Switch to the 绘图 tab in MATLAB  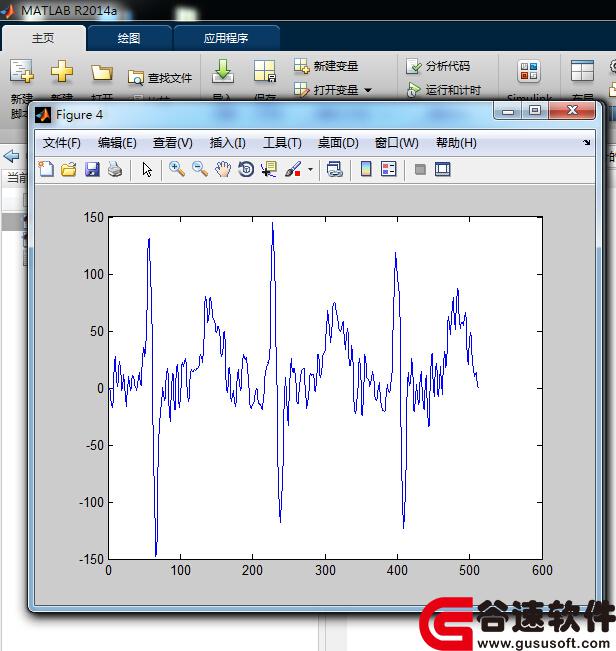pyautogui.click(x=129, y=38)
